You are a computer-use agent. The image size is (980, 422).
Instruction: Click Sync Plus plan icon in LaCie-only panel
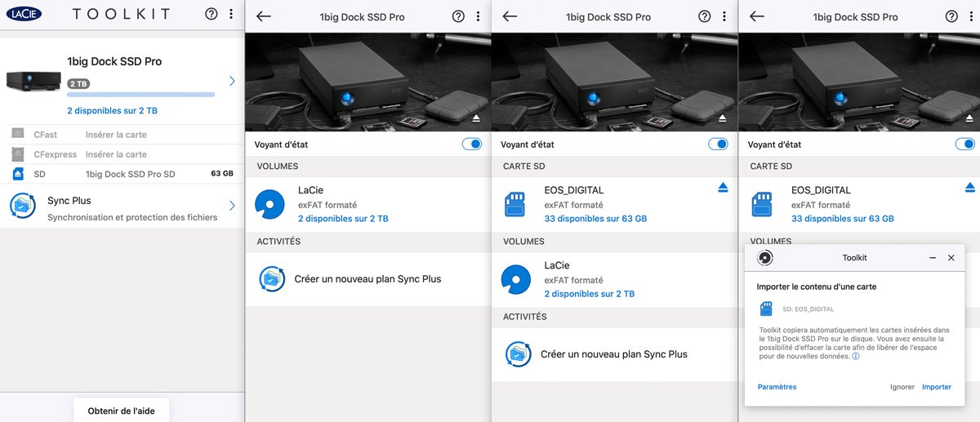click(272, 278)
